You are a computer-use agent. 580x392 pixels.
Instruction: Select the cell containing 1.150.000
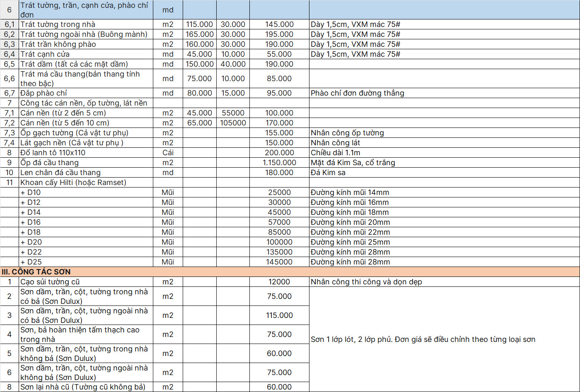[x=279, y=163]
